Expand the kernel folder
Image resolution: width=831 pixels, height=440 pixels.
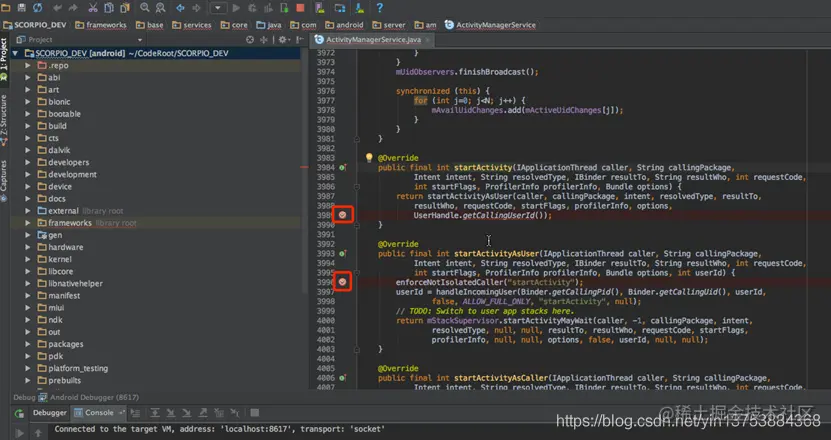(28, 259)
